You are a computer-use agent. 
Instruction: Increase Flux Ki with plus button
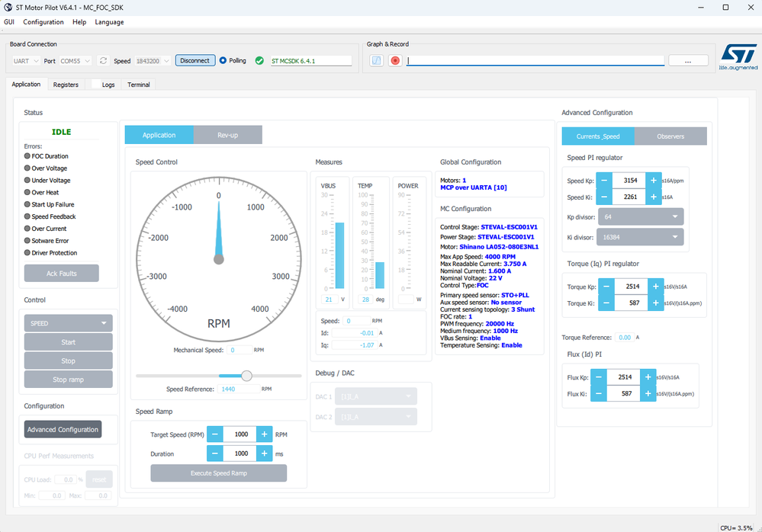tap(648, 393)
